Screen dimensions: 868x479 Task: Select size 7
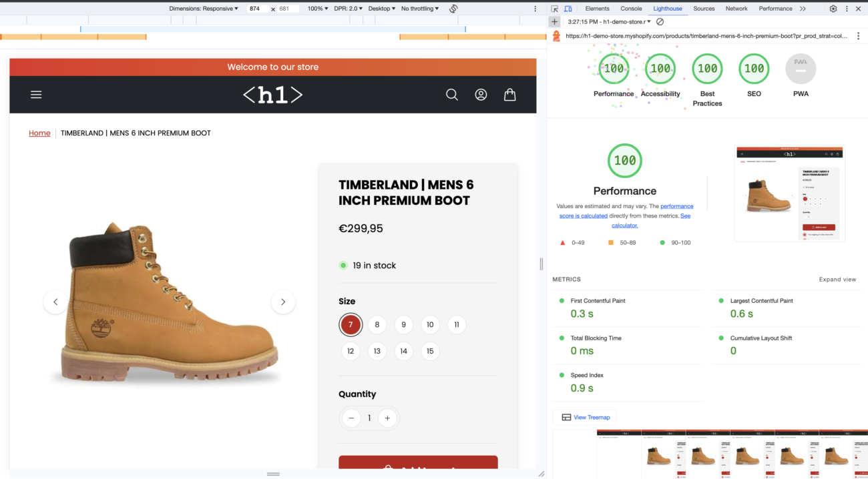tap(351, 325)
